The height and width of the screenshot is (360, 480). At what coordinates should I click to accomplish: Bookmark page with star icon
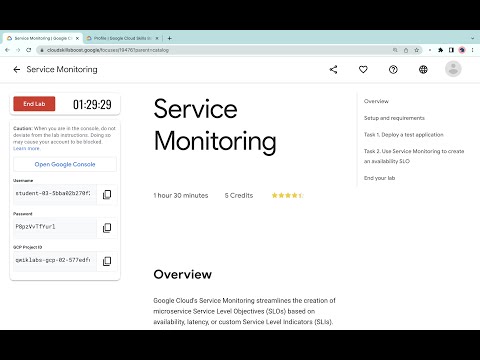pyautogui.click(x=416, y=50)
